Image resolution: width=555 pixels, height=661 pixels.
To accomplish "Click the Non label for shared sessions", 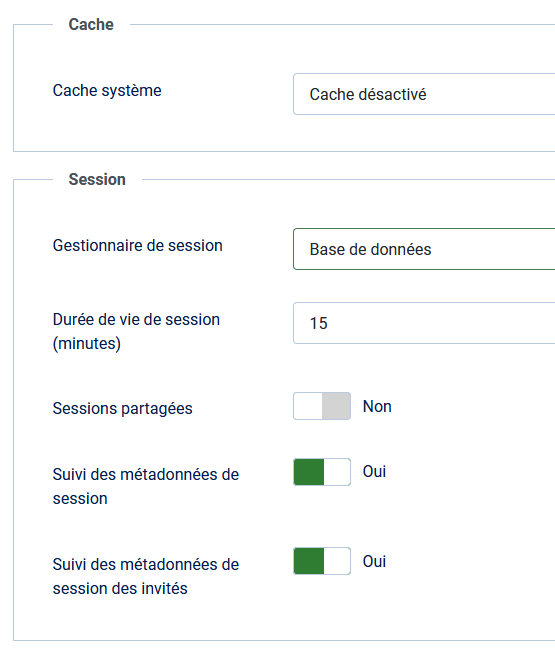I will coord(377,406).
